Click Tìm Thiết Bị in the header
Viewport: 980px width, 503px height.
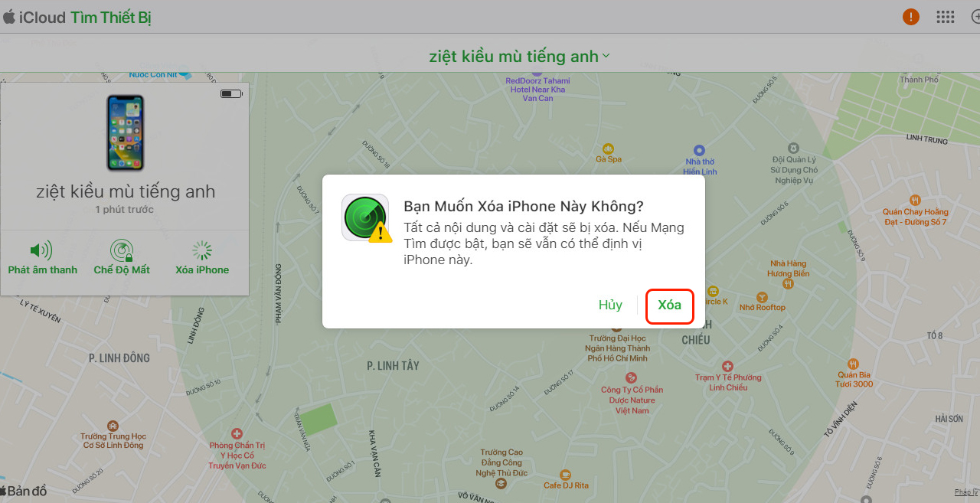pos(110,16)
